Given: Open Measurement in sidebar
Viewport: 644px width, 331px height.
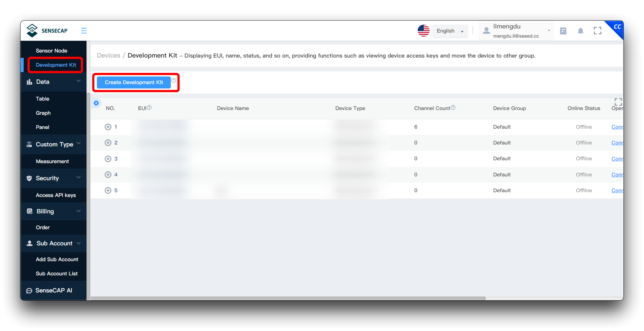Looking at the screenshot, I should (52, 161).
